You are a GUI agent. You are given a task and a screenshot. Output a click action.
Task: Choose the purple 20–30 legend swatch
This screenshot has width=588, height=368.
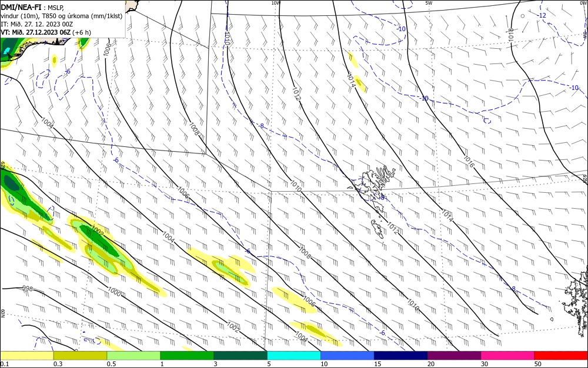point(454,356)
